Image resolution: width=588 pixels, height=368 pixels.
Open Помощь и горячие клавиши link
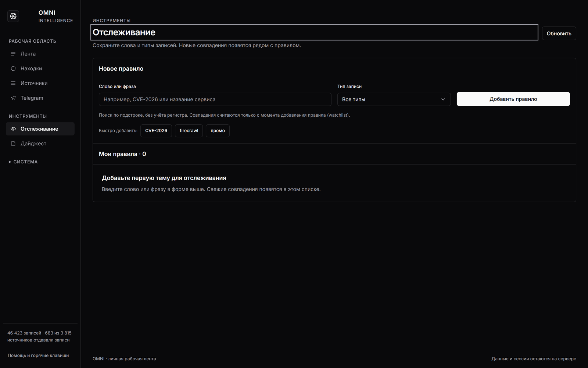click(x=38, y=355)
